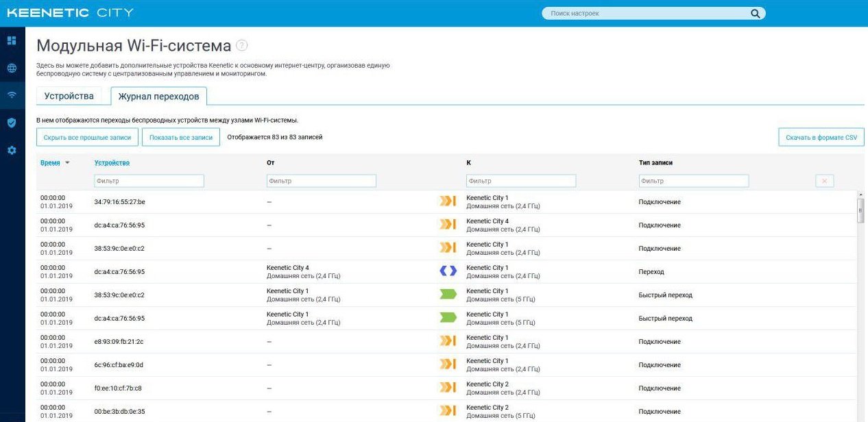Open the settings gear icon in sidebar
This screenshot has width=868, height=422.
(12, 150)
